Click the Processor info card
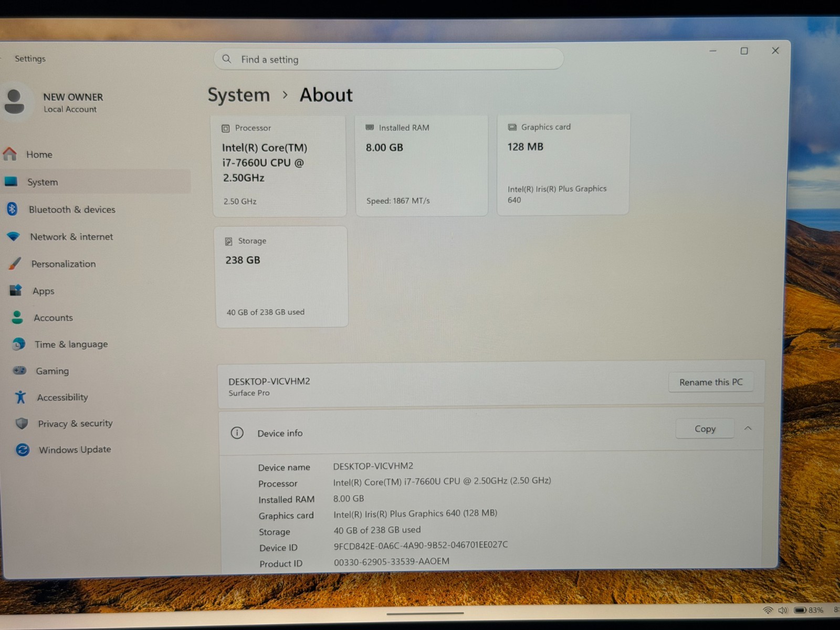This screenshot has height=630, width=840. click(279, 165)
